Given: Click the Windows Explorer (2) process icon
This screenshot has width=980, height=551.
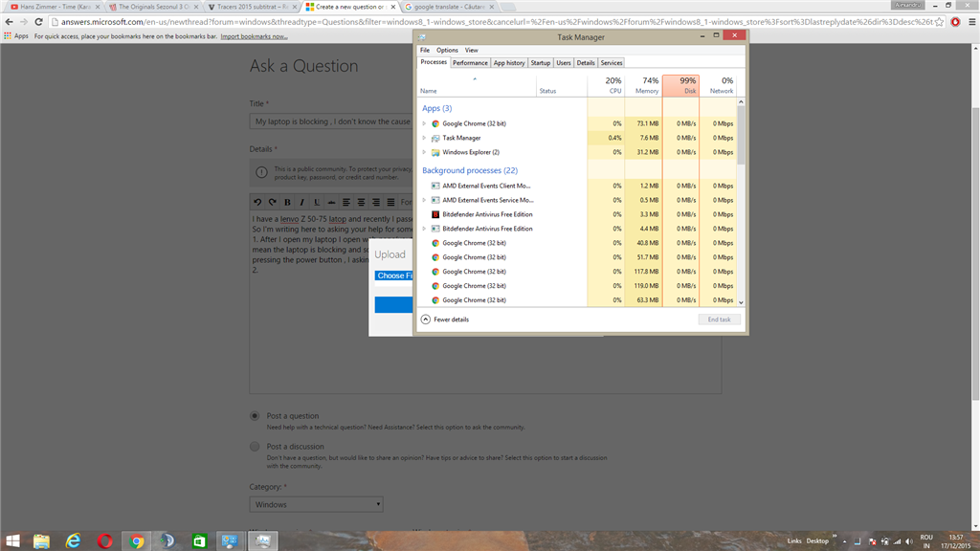Looking at the screenshot, I should [435, 152].
